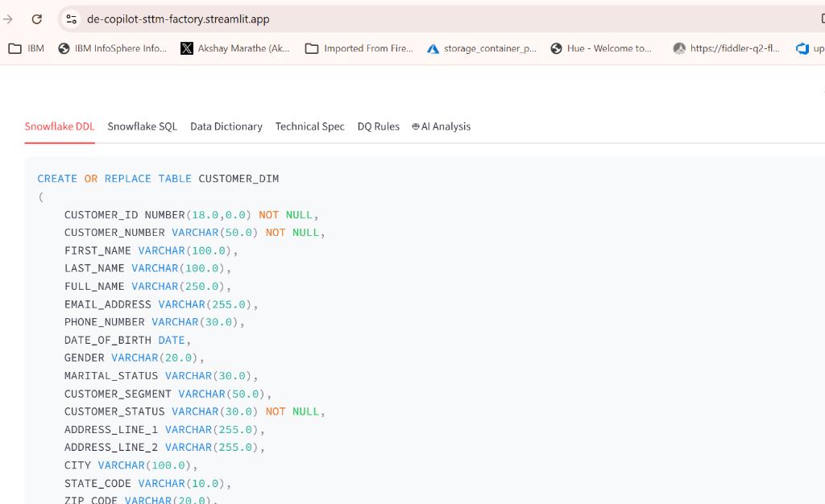Open the DQ Rules tab
825x504 pixels.
click(x=379, y=126)
